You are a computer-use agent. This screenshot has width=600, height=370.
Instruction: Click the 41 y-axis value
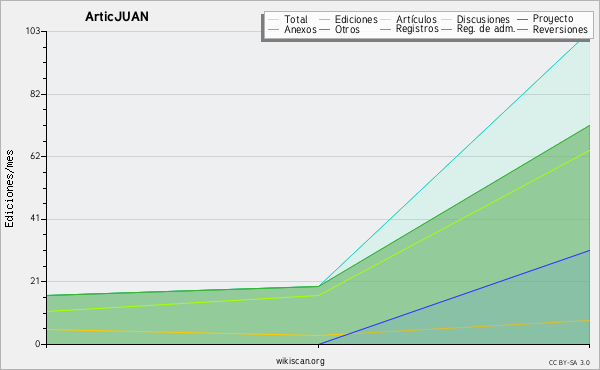click(x=35, y=219)
